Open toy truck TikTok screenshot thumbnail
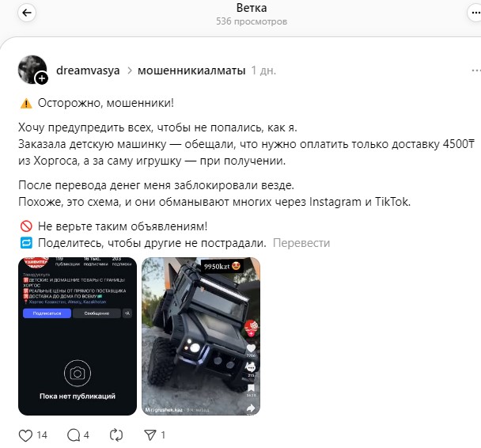Viewport: 481px width, 448px height. point(201,336)
